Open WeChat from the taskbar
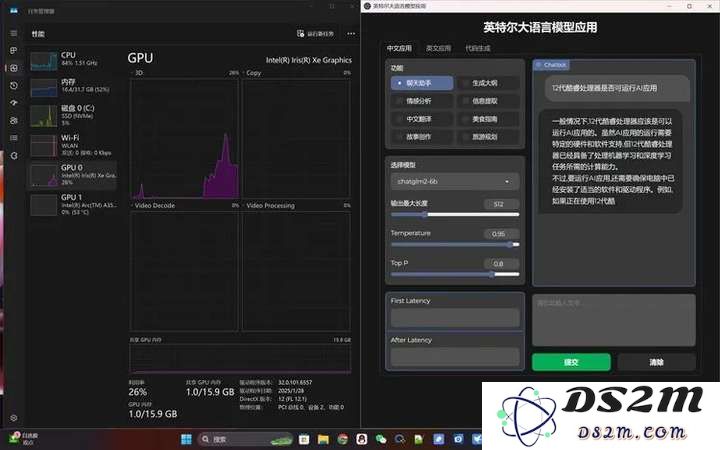The image size is (720, 450). [381, 439]
